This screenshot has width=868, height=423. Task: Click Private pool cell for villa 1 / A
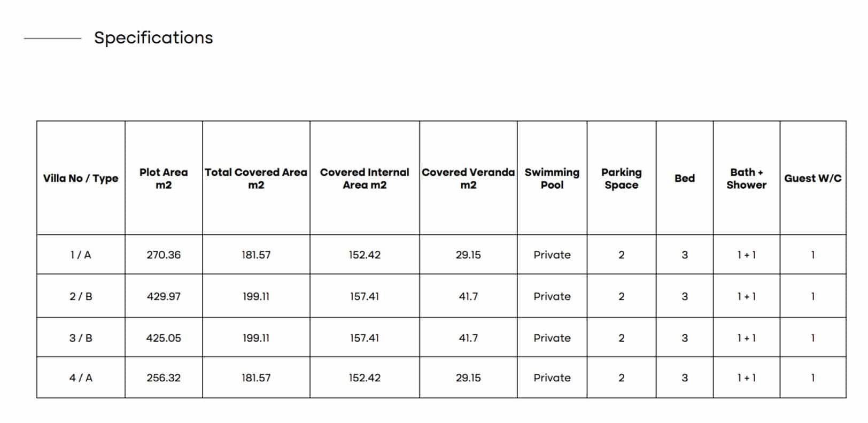pos(552,255)
